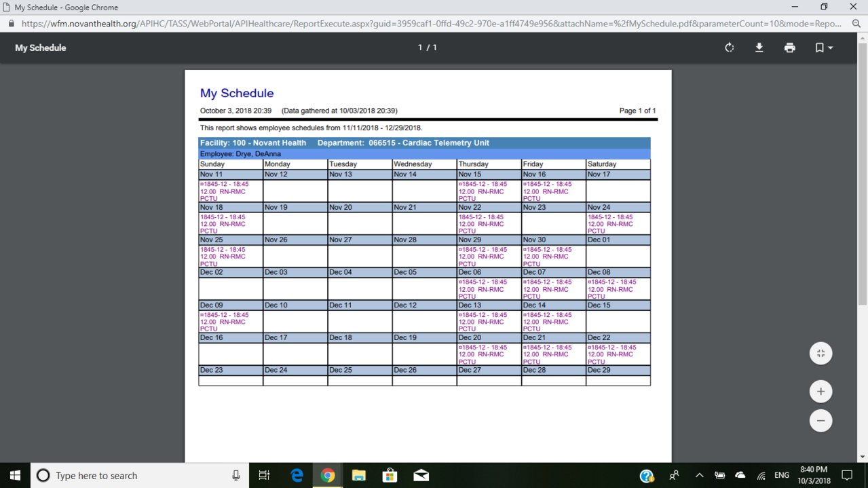Click the taskbar clock showing 8:40 PM
Image resolution: width=868 pixels, height=488 pixels.
click(x=814, y=475)
